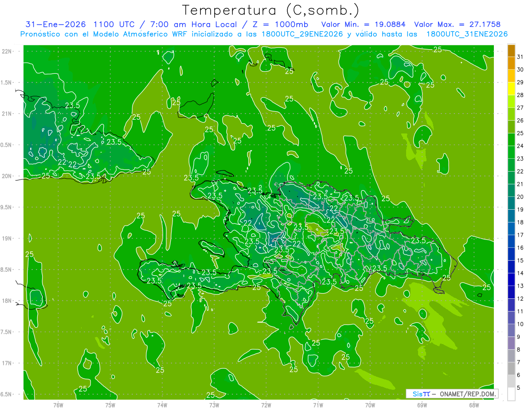
Task: Click the colorbar value "12"
Action: [x=520, y=299]
